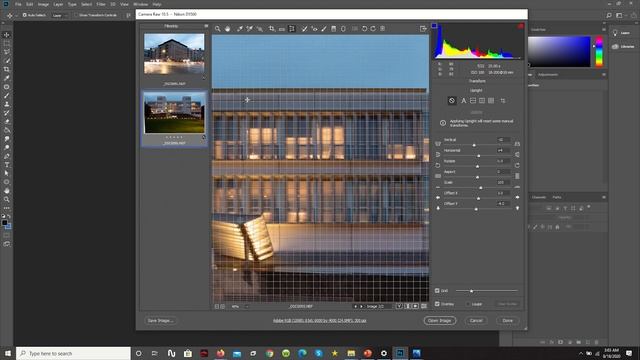
Task: Toggle shadow clipping warning in histogram
Action: coord(434,26)
